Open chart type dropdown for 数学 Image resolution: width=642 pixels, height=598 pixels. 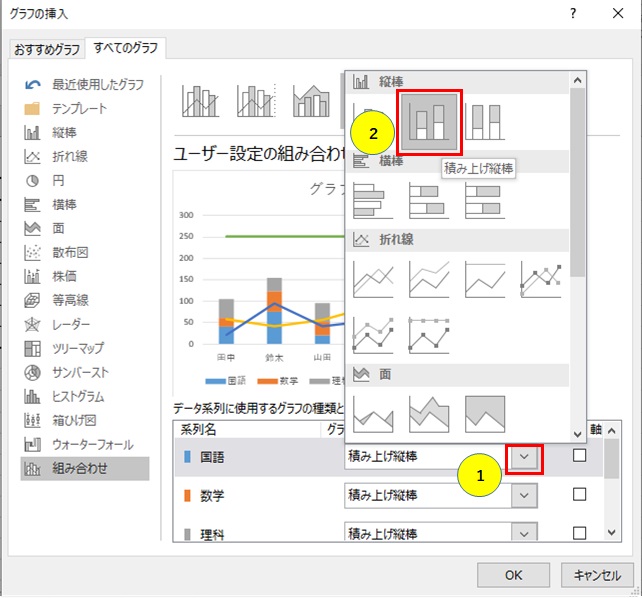coord(524,496)
